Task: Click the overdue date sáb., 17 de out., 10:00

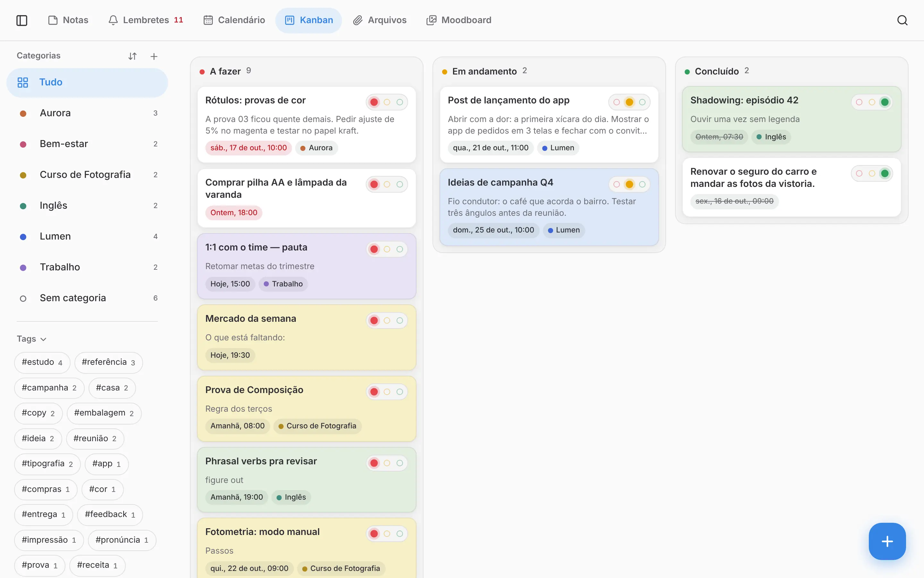Action: 249,148
